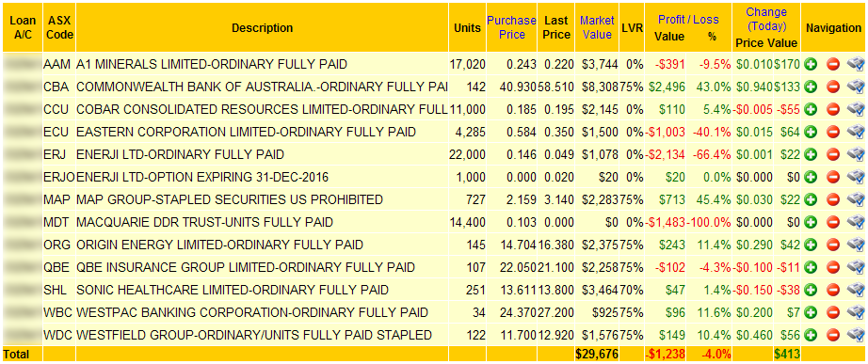
Task: Select the ECU ASX code cell
Action: pyautogui.click(x=58, y=132)
